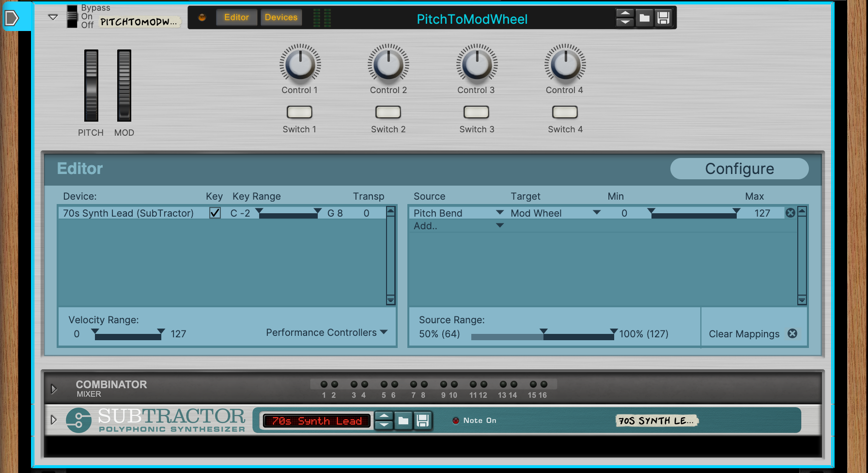Click the PITCHTOMODW... device name tape label

139,22
